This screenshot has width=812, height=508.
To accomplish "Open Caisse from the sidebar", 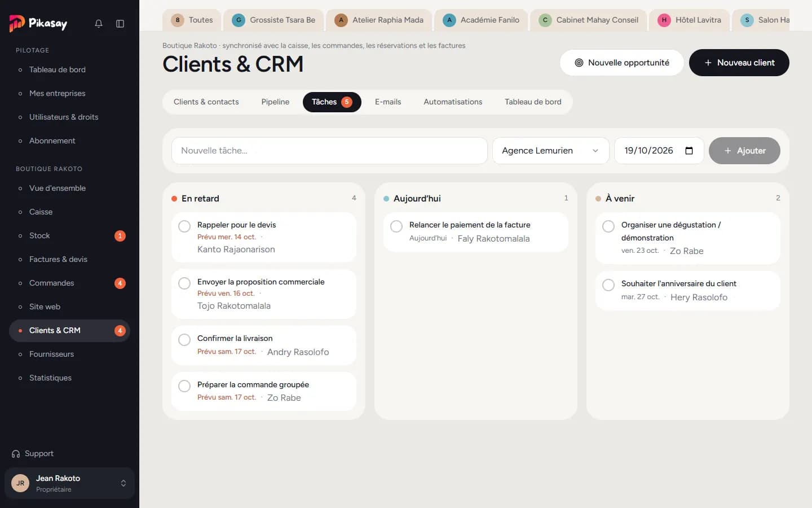I will pos(70,212).
